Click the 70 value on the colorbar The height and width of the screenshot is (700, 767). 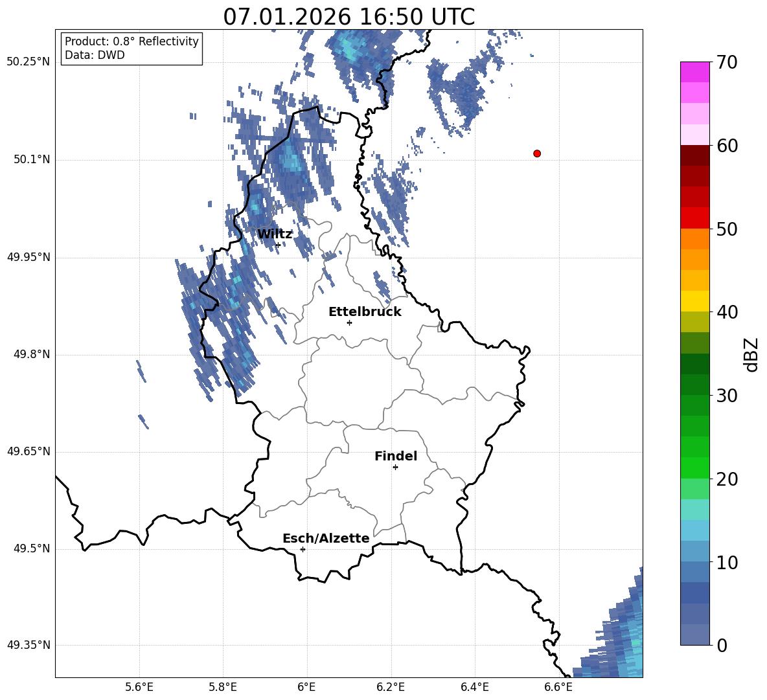(x=727, y=63)
